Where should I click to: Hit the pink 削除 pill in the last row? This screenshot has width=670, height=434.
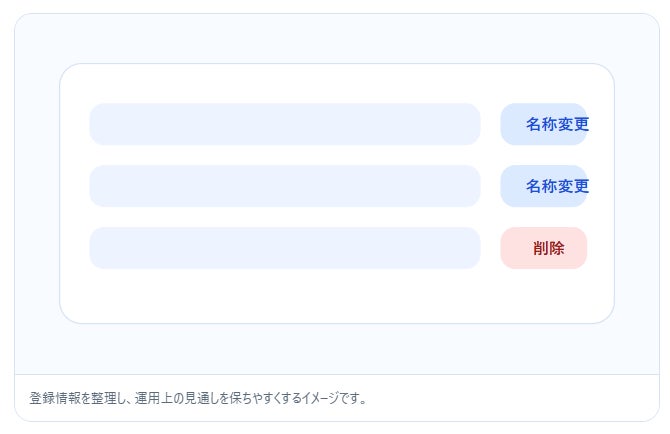click(x=544, y=248)
